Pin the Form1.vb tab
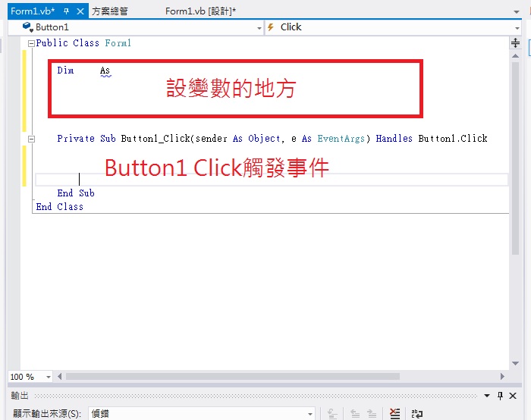 click(x=67, y=11)
